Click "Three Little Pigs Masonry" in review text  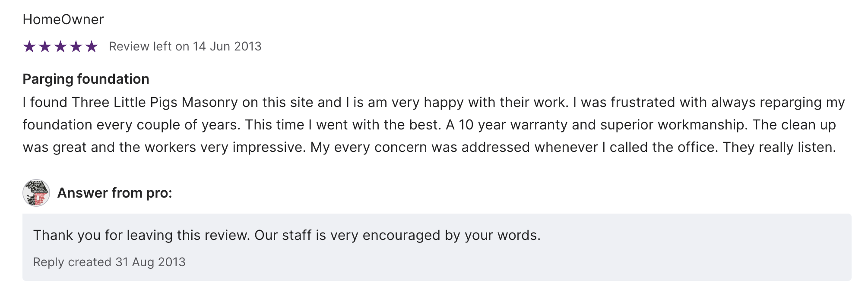[x=155, y=102]
